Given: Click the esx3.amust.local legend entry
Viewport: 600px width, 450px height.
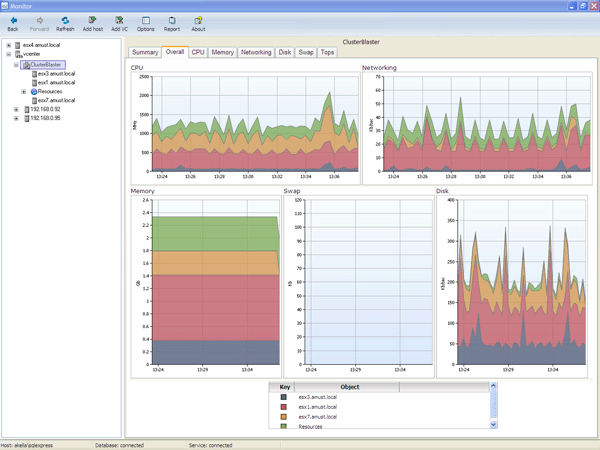Looking at the screenshot, I should 318,397.
